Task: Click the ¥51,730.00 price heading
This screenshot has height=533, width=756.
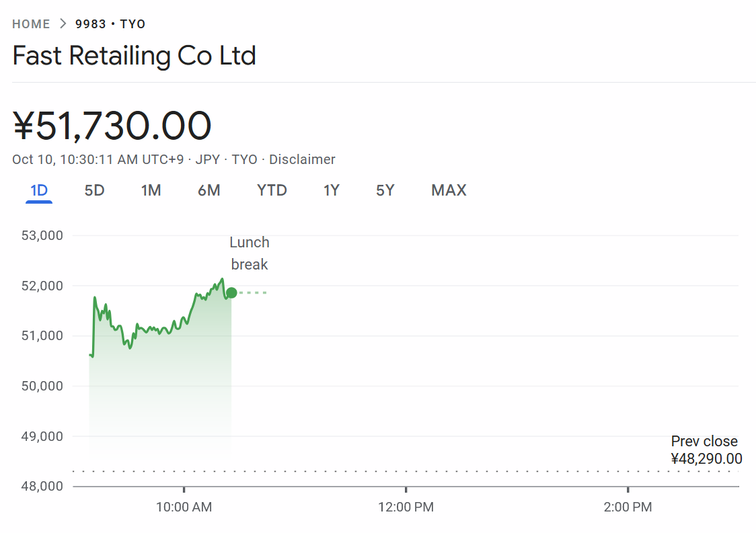Action: tap(112, 126)
